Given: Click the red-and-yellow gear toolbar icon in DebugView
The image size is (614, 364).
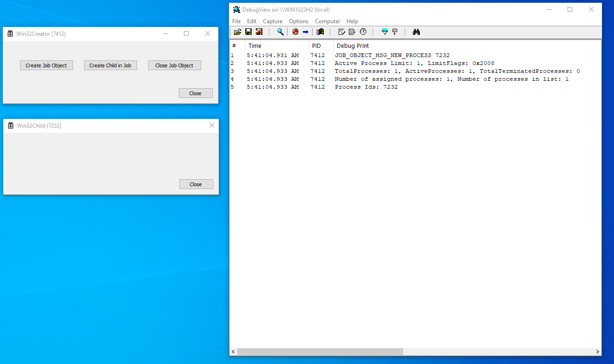Looking at the screenshot, I should click(x=295, y=32).
